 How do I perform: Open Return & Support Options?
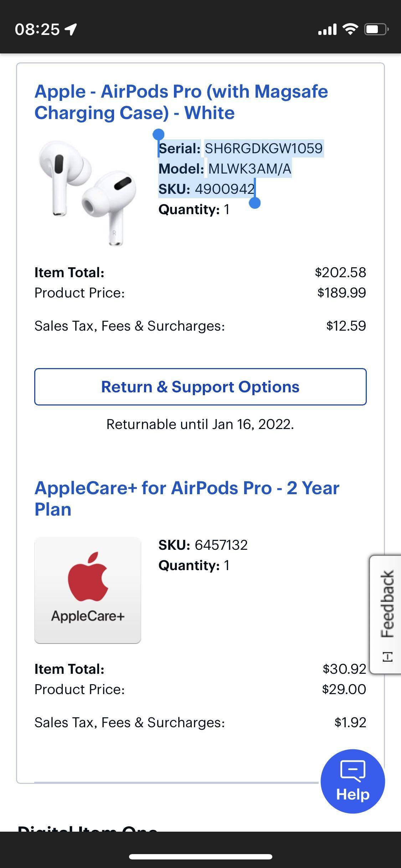click(x=200, y=387)
